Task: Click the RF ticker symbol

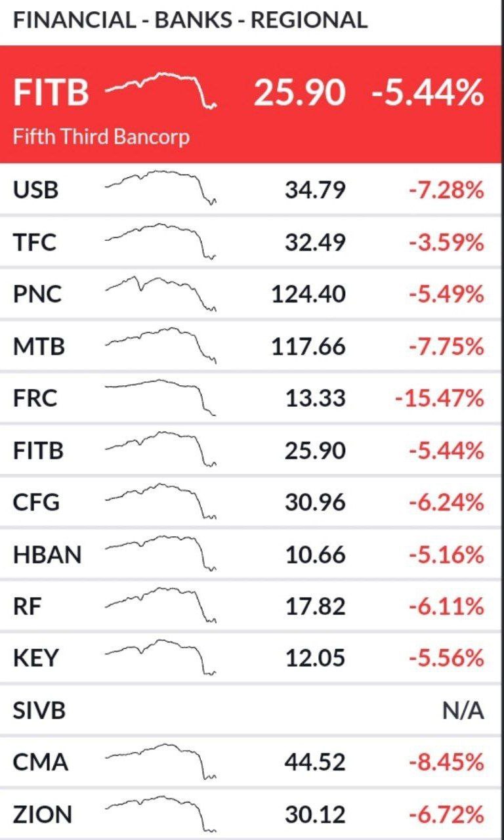Action: click(x=27, y=607)
